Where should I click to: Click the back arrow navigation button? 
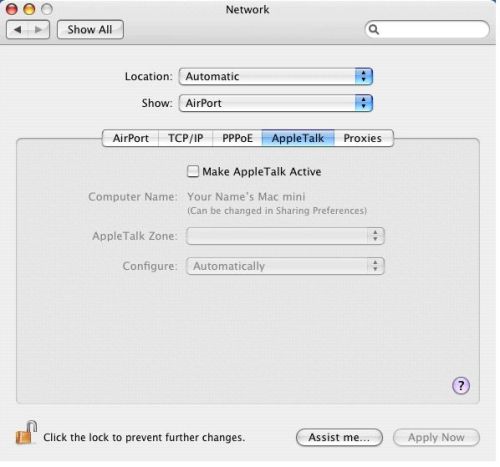17,30
